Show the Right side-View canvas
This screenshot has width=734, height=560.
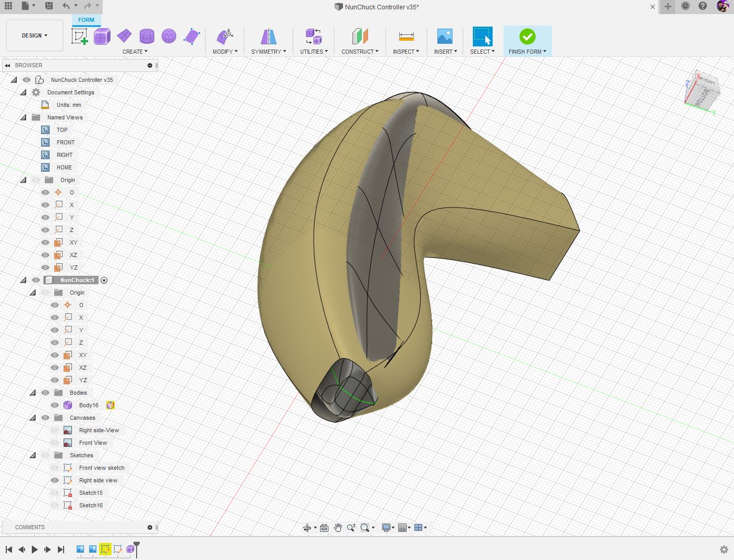(55, 430)
